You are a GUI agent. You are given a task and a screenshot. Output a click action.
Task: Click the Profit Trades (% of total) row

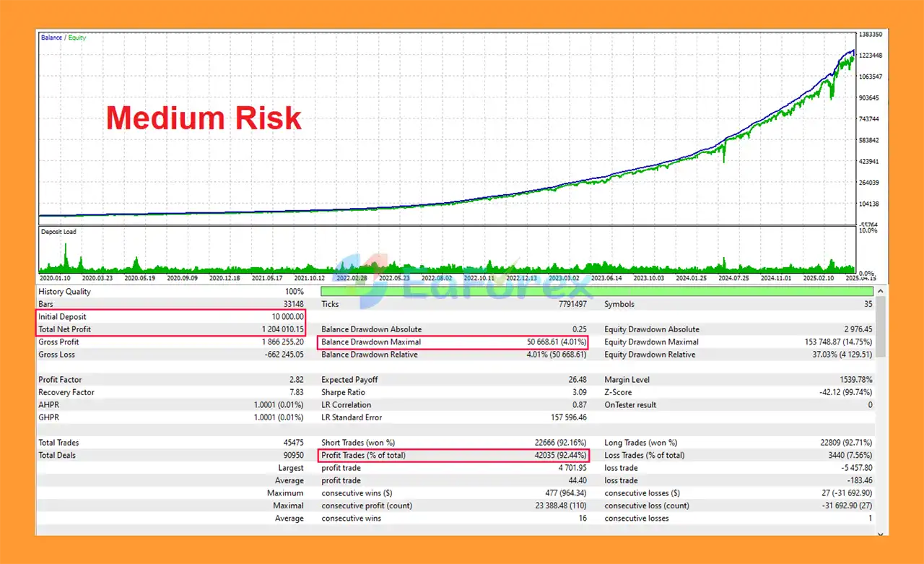pyautogui.click(x=453, y=456)
